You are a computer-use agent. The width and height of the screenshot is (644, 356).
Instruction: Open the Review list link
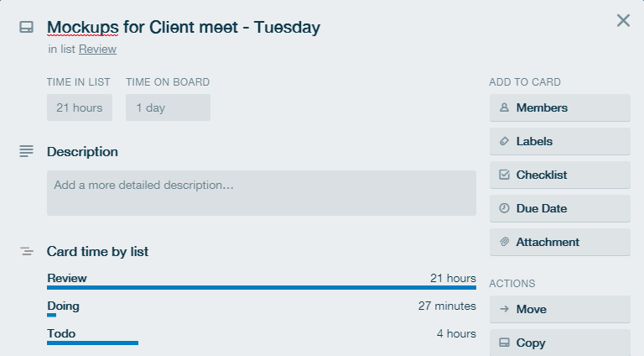98,49
